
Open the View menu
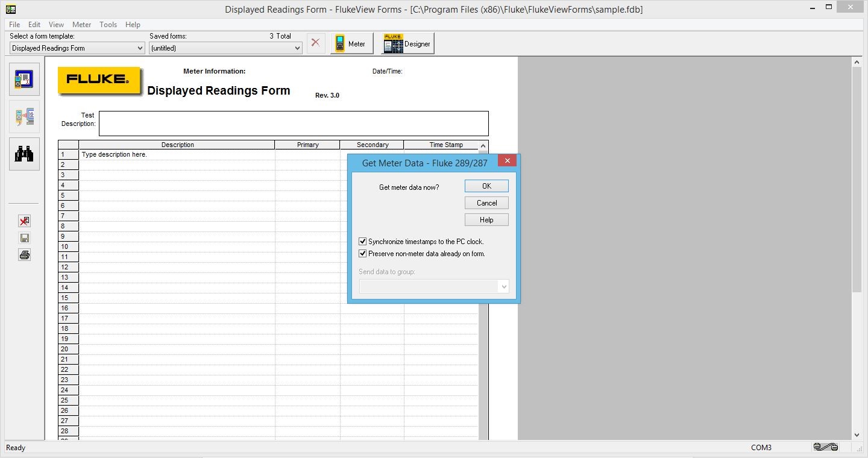pyautogui.click(x=56, y=25)
